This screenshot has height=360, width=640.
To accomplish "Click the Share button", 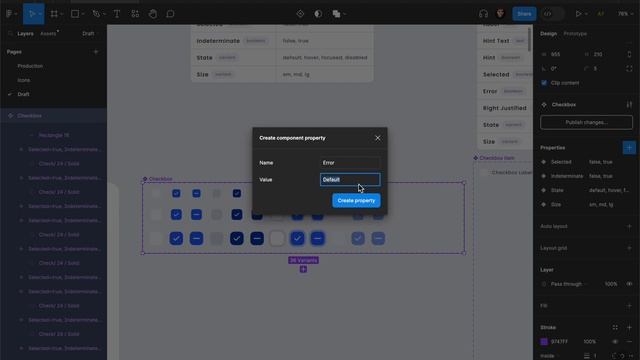I will (524, 14).
